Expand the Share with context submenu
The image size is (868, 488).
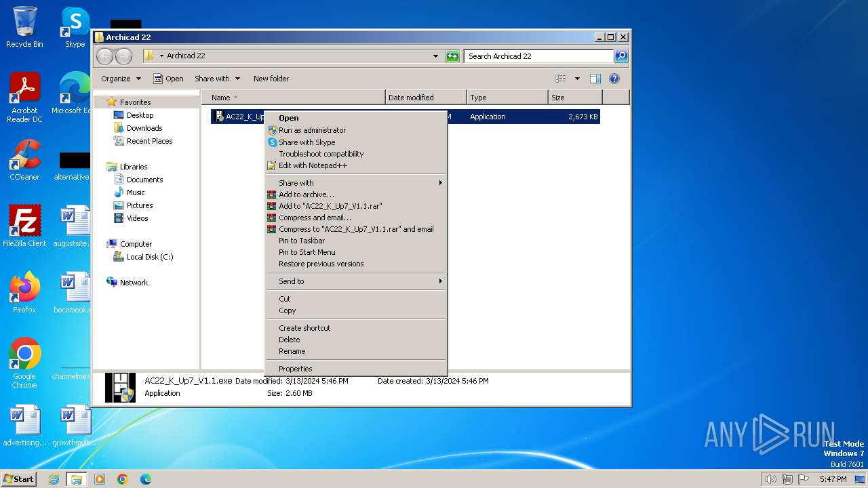[x=356, y=182]
